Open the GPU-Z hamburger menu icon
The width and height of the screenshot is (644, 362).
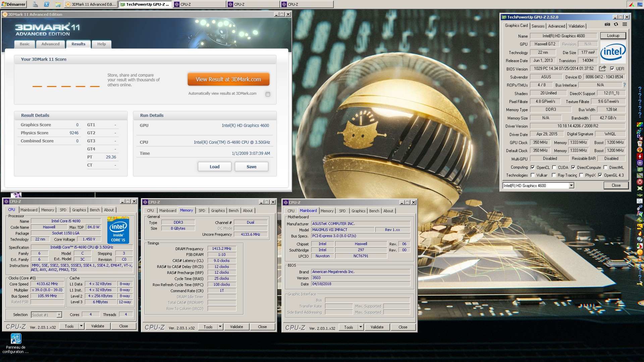625,25
